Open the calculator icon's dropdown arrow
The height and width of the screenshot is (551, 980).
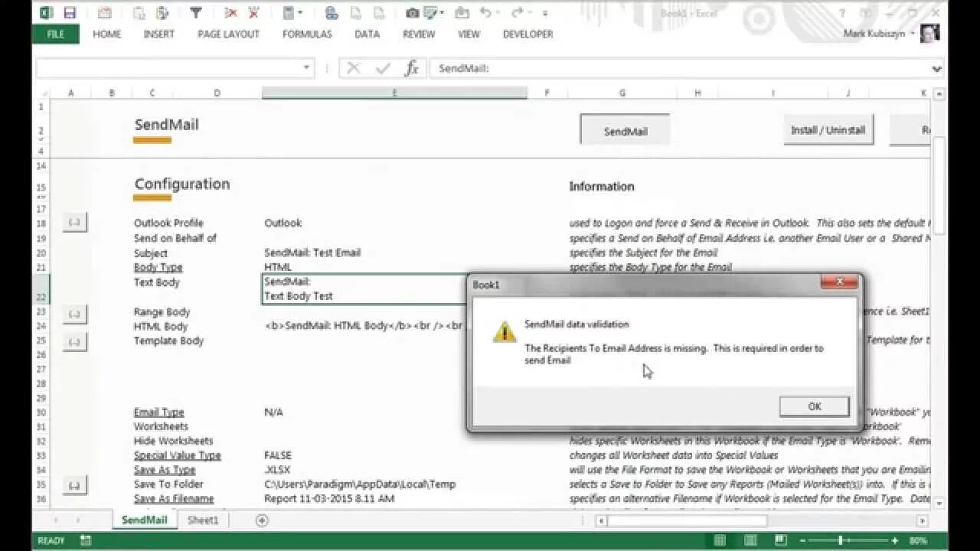300,13
